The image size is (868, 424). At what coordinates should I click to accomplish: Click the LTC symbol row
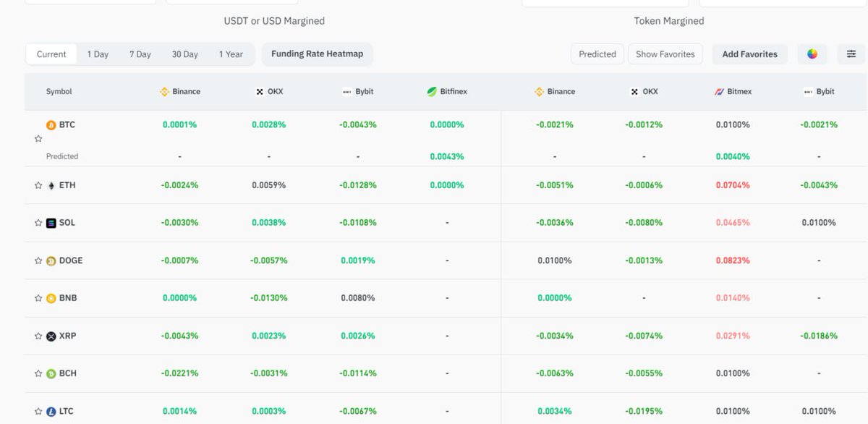point(64,410)
